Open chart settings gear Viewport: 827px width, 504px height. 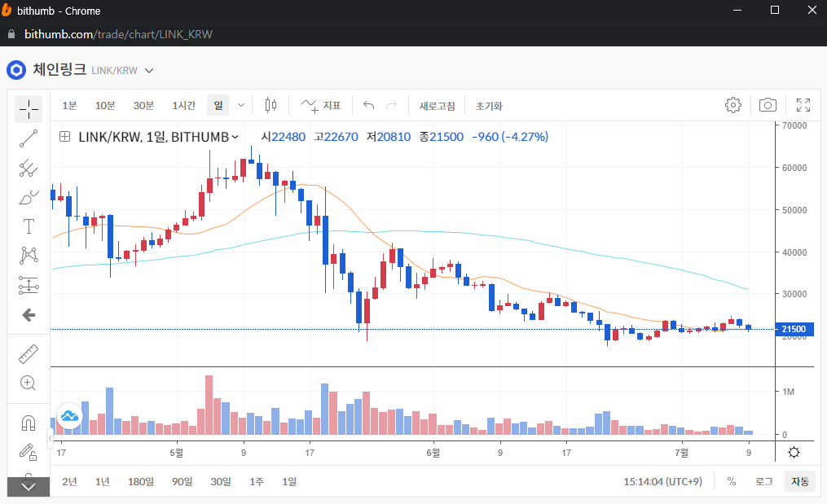click(733, 105)
